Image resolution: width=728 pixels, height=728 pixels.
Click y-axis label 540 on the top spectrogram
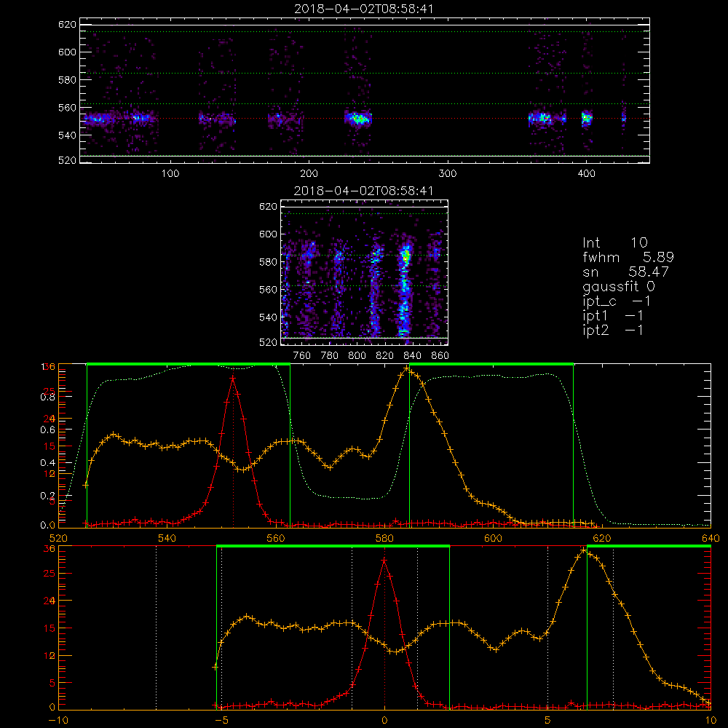tap(67, 135)
